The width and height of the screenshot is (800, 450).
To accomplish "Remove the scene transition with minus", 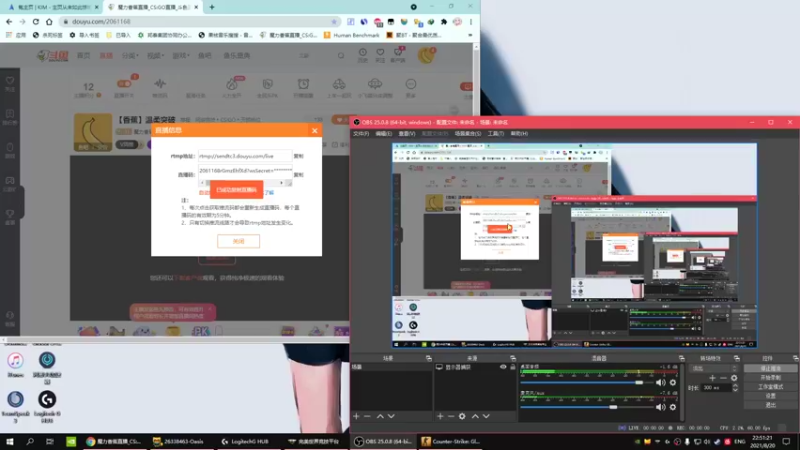I will 723,378.
